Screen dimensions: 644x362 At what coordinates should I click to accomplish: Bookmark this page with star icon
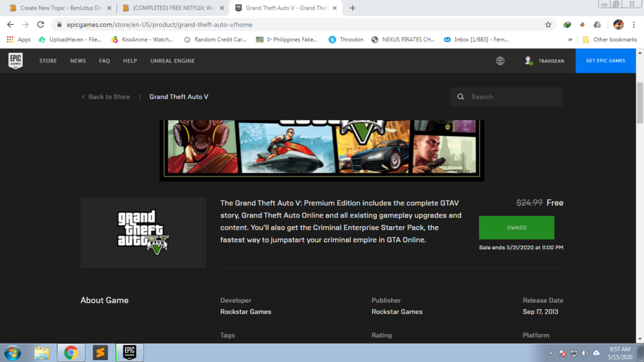(548, 24)
